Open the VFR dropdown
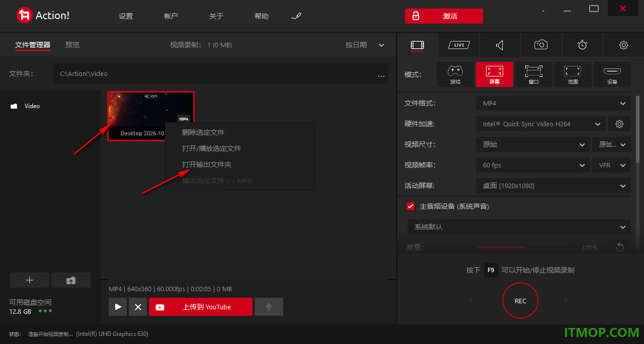 pos(611,165)
